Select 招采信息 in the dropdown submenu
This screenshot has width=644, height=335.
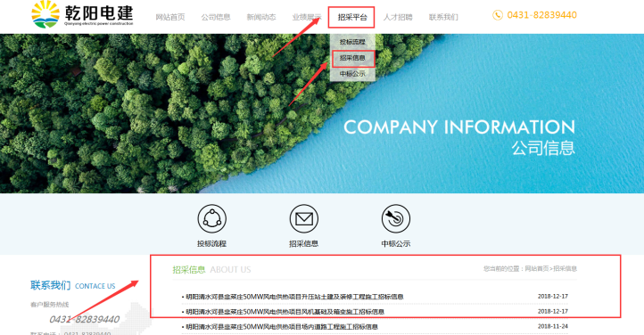coord(352,58)
